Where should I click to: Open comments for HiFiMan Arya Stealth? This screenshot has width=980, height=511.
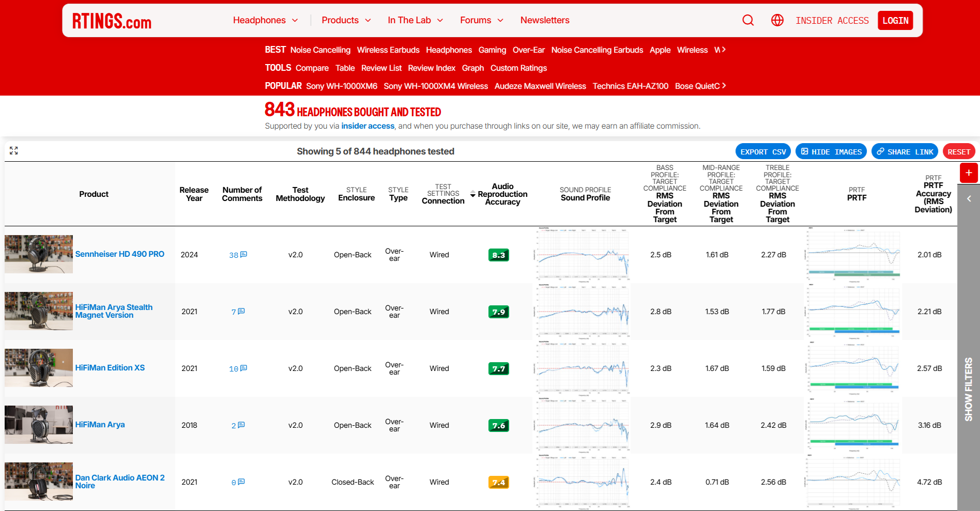click(x=238, y=312)
